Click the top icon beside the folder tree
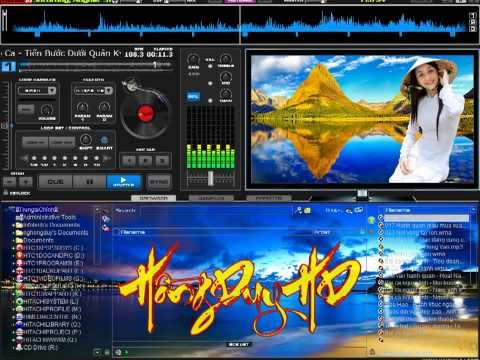The width and height of the screenshot is (480, 360). (106, 211)
